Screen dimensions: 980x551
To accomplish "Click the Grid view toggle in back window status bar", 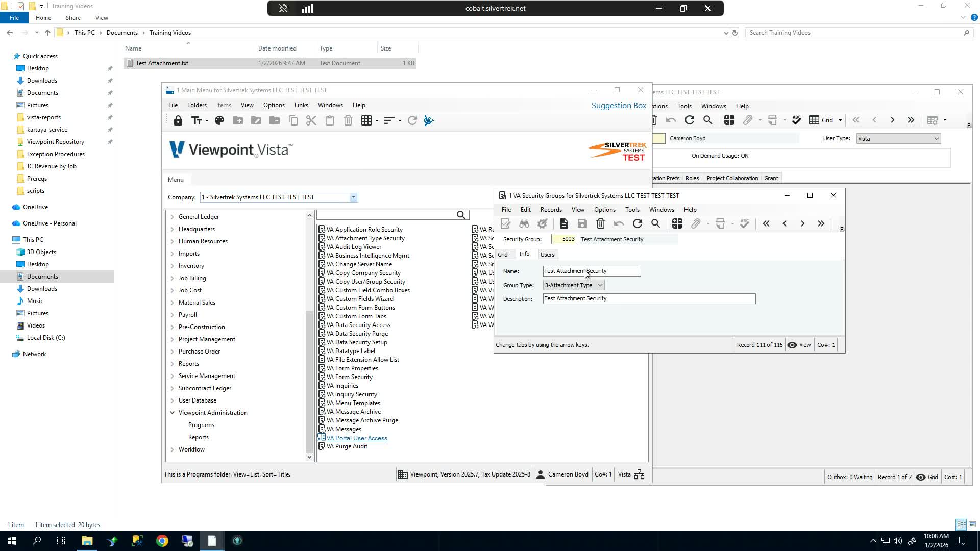I will (927, 478).
